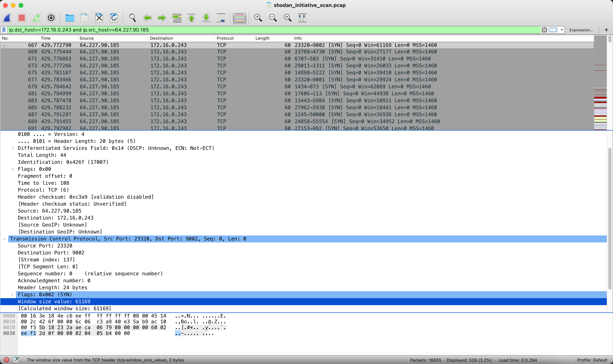Toggle packet list colorization
613x364 pixels.
(x=239, y=18)
